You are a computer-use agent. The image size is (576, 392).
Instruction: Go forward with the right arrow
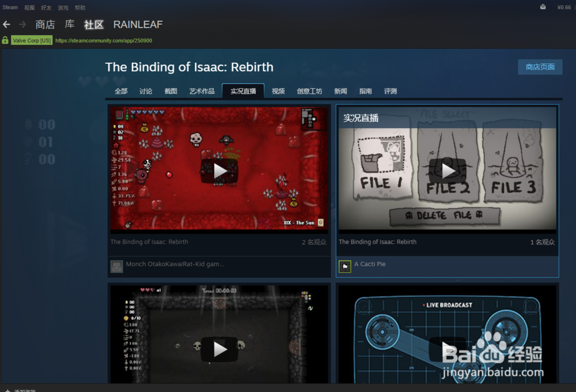[x=22, y=25]
